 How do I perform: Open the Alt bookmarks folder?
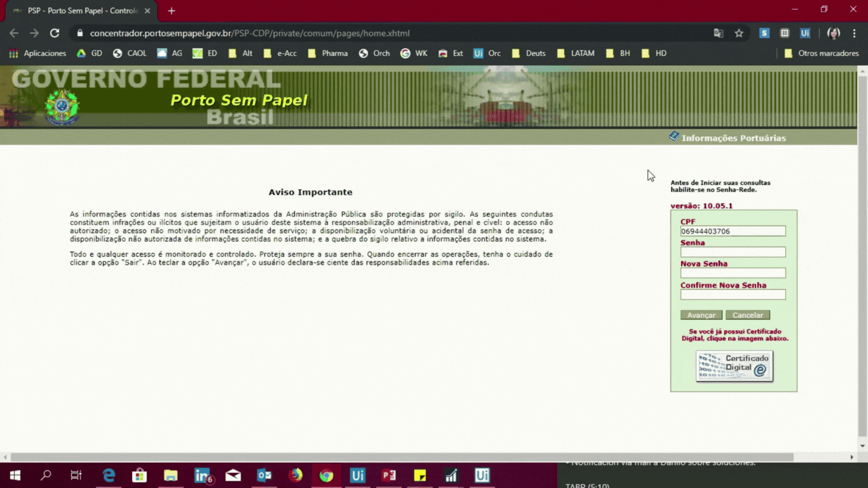pos(240,53)
